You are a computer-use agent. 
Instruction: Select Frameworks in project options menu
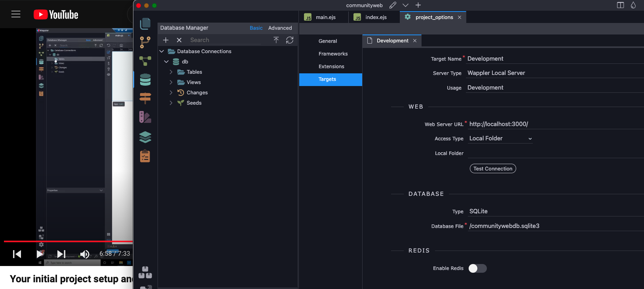pos(333,54)
